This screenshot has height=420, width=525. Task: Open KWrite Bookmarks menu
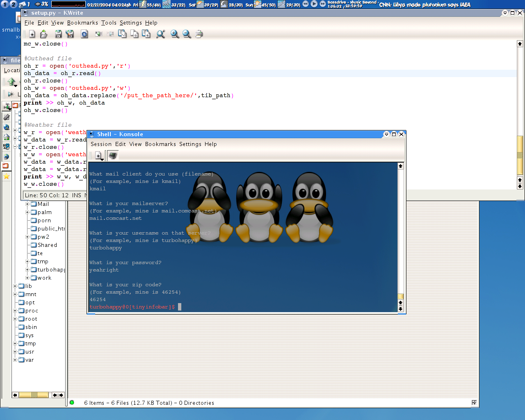pyautogui.click(x=82, y=23)
